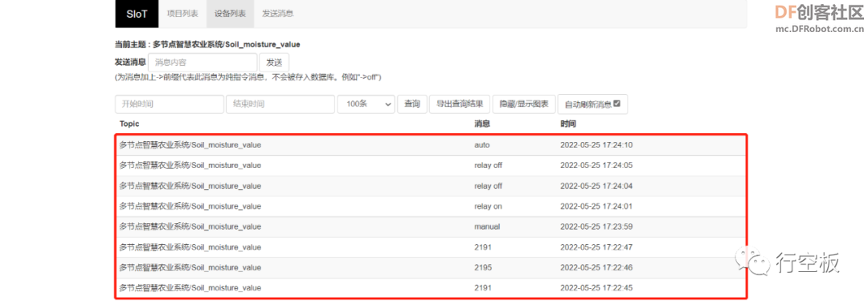Focus the 结束时间 end time field
The image size is (868, 301).
click(280, 104)
